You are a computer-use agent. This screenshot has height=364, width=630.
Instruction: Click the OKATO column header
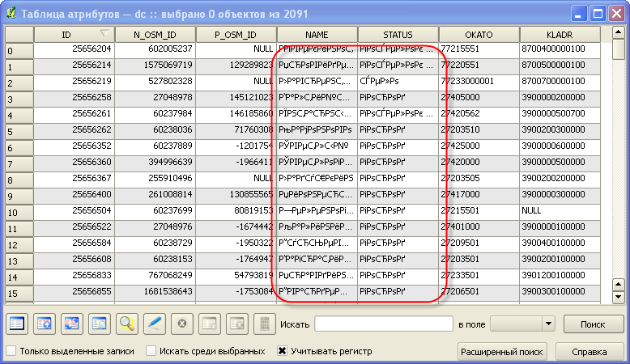coord(478,35)
